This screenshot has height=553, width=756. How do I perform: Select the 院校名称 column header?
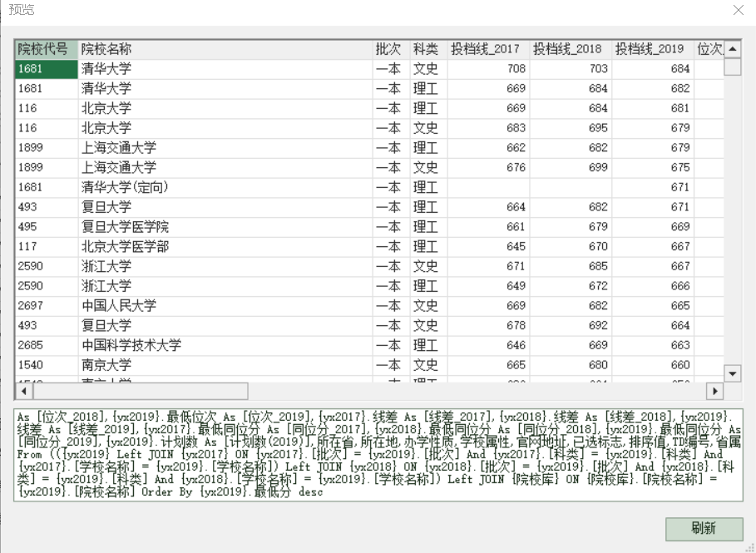pos(225,49)
